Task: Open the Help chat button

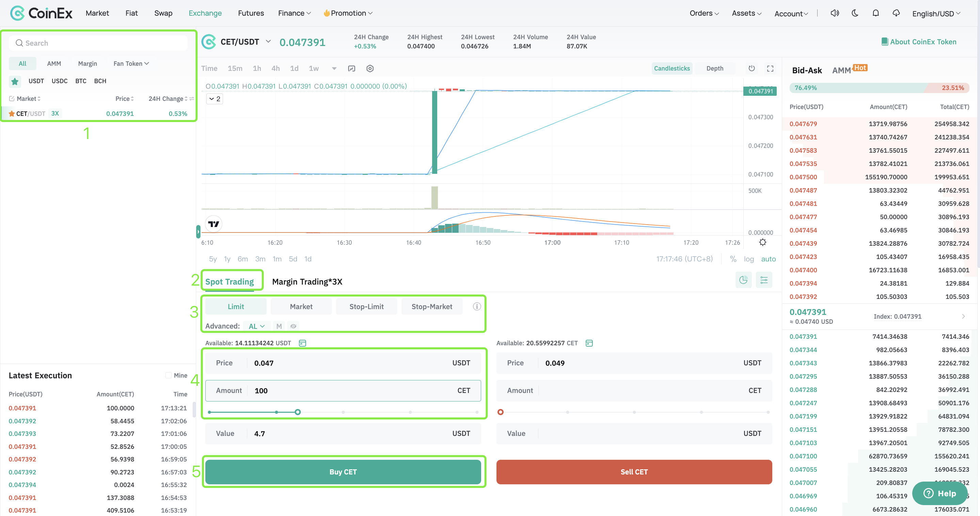Action: 940,494
